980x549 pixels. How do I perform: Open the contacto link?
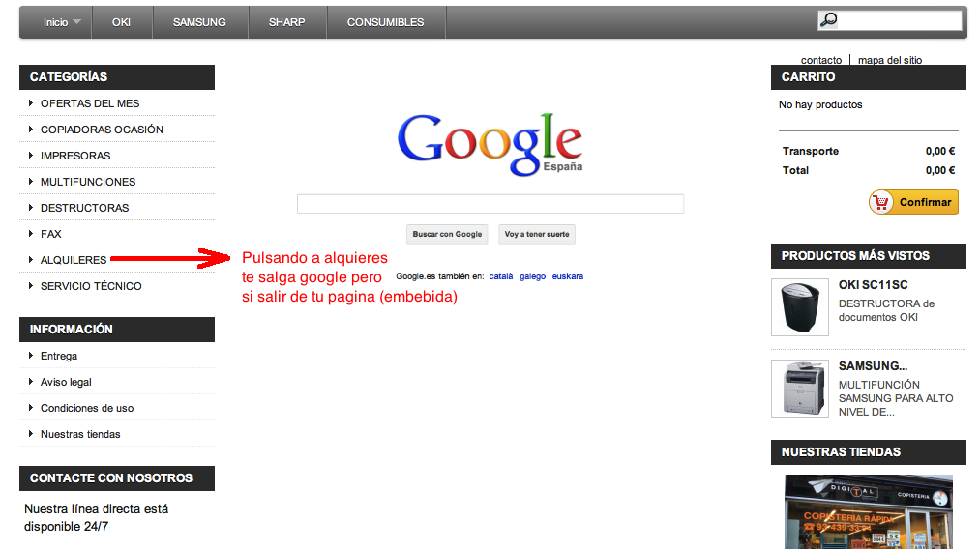coord(821,60)
